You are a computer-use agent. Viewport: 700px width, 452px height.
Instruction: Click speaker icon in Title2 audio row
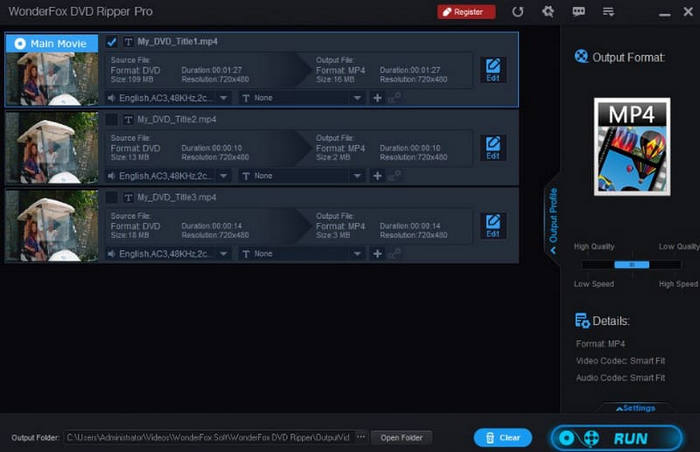(111, 176)
